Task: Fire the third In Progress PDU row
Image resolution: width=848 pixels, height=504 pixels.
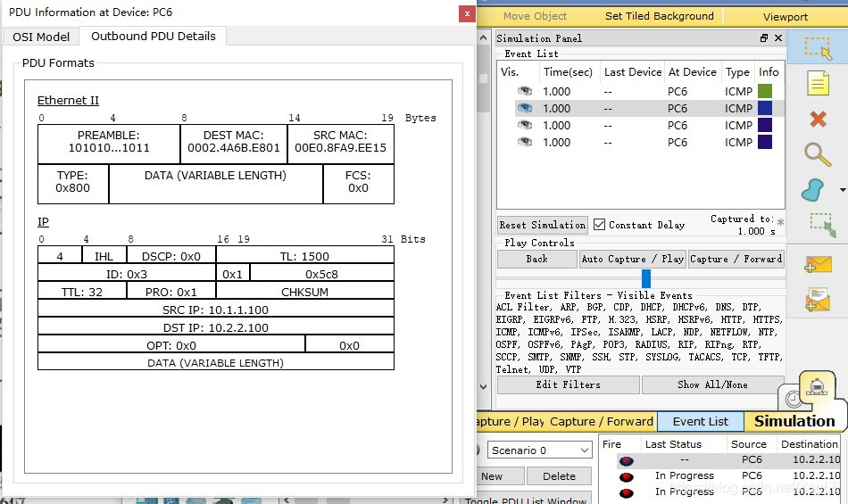Action: (x=627, y=492)
